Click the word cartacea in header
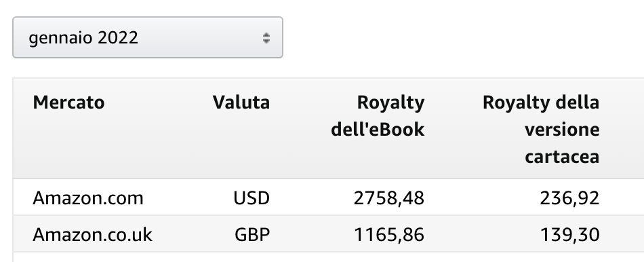 [562, 157]
